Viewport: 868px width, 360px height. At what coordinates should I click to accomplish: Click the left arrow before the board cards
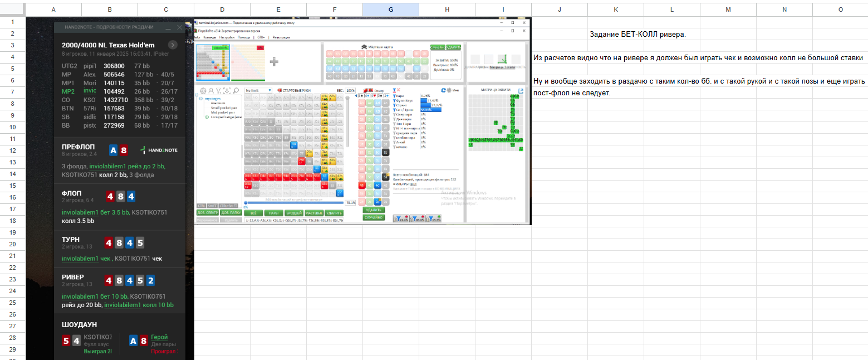pyautogui.click(x=356, y=95)
